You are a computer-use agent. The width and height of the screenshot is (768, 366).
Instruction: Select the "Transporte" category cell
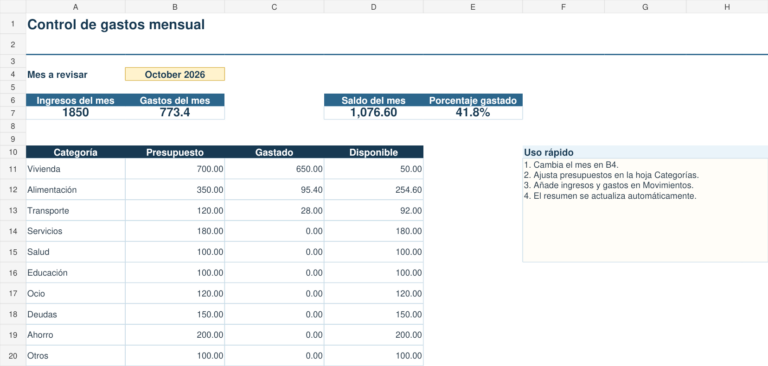(x=75, y=210)
